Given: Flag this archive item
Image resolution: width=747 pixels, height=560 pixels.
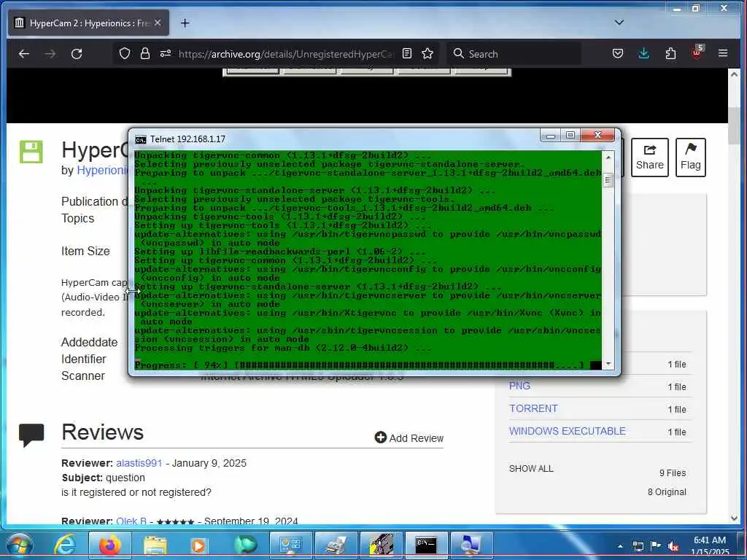Looking at the screenshot, I should pos(690,157).
